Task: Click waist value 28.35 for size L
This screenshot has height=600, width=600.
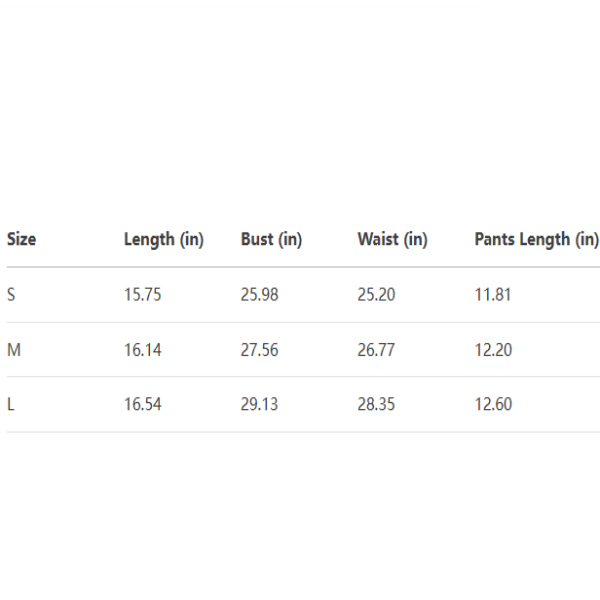Action: pos(376,405)
